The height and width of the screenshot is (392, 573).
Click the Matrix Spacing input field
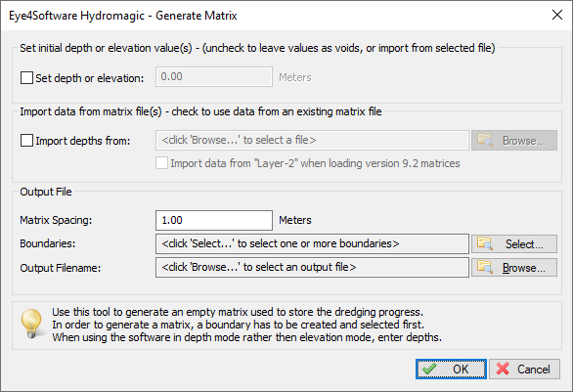(x=214, y=220)
